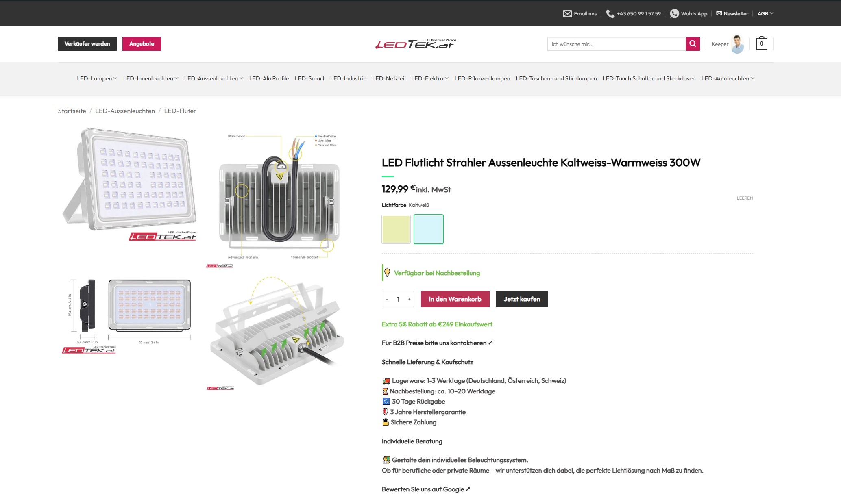
Task: Decrease quantity with the minus button
Action: [x=387, y=299]
